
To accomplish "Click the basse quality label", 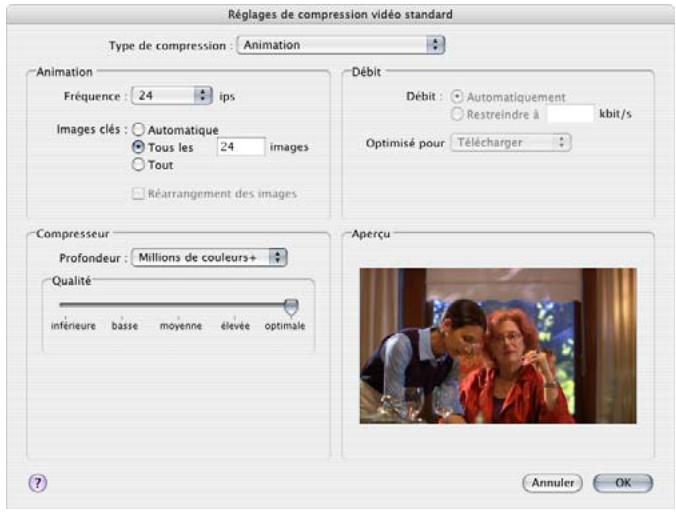I will pyautogui.click(x=125, y=326).
